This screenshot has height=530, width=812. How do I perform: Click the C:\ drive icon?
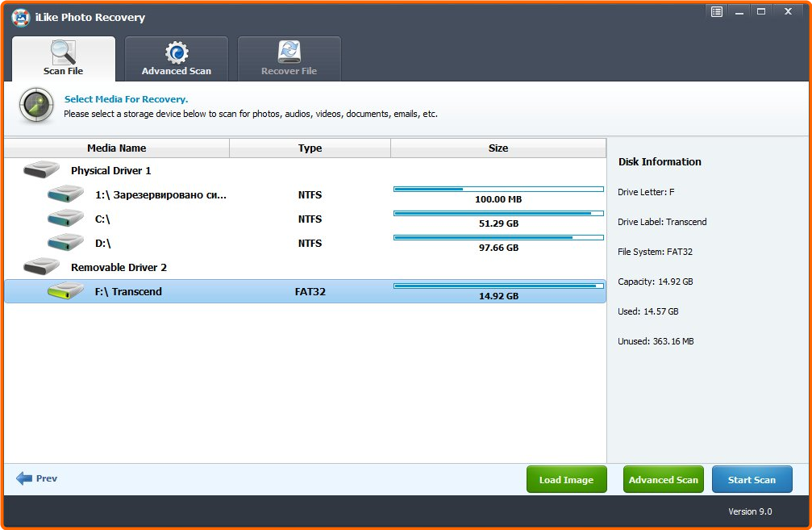(x=65, y=219)
